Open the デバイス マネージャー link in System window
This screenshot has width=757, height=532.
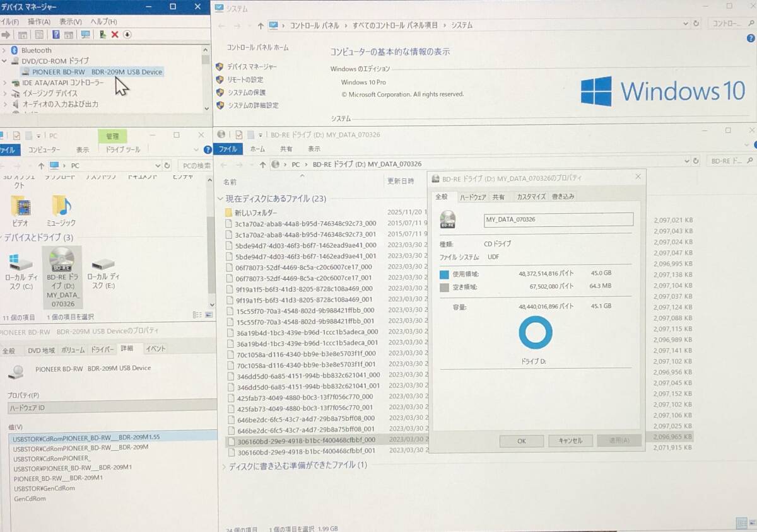[252, 66]
